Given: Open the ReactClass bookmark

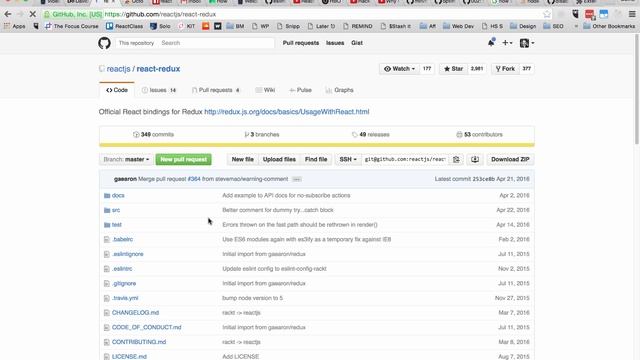Looking at the screenshot, I should [x=124, y=26].
